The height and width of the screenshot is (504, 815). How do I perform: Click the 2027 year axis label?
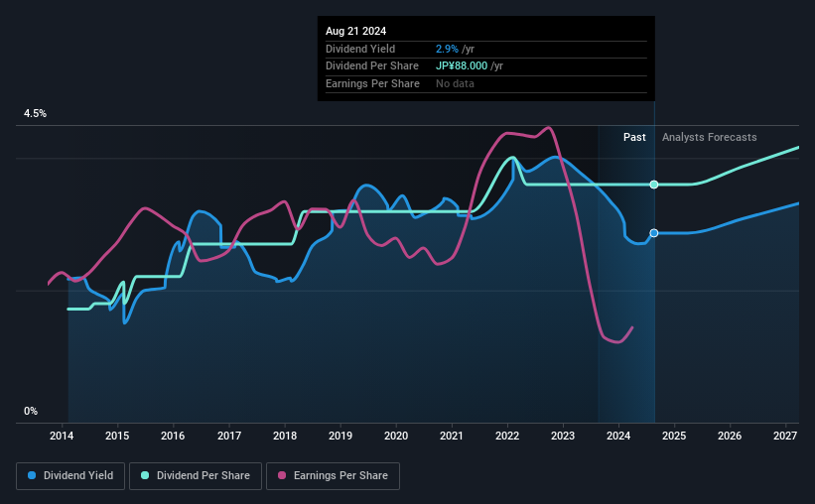pyautogui.click(x=785, y=436)
